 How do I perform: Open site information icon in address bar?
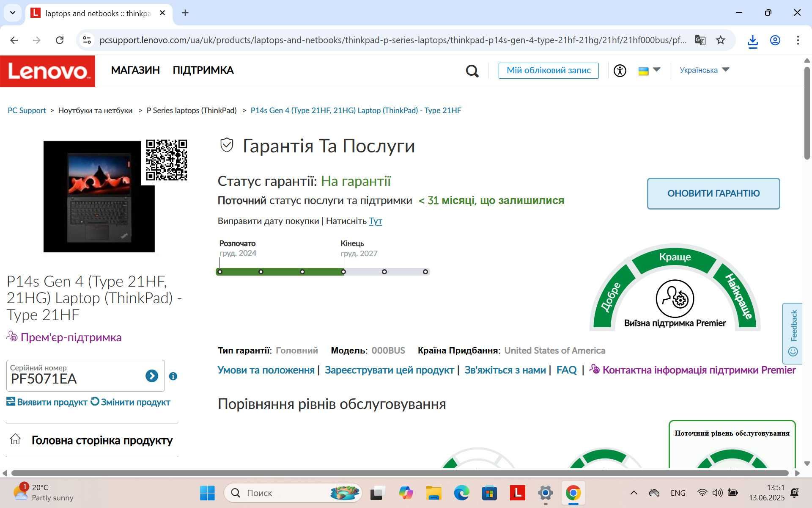(x=87, y=40)
